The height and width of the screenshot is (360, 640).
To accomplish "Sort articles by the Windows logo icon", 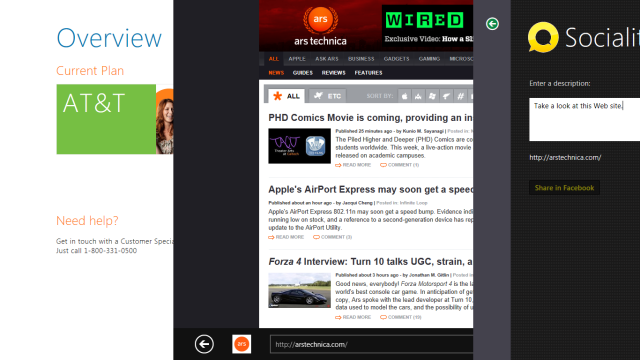I will [432, 96].
